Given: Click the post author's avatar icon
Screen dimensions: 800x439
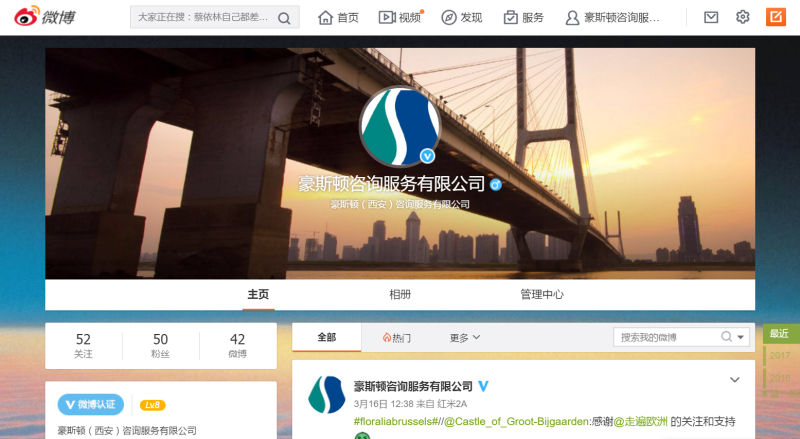Looking at the screenshot, I should click(x=327, y=395).
